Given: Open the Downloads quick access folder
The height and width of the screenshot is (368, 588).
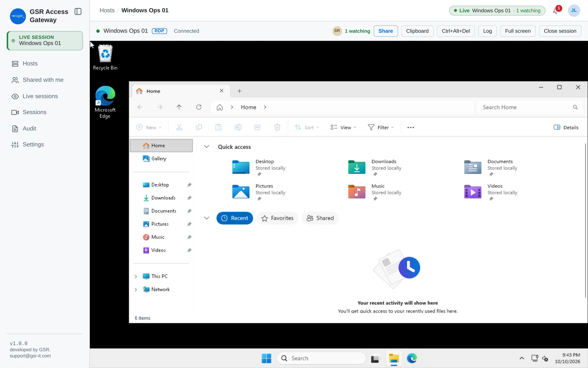Looking at the screenshot, I should click(375, 168).
